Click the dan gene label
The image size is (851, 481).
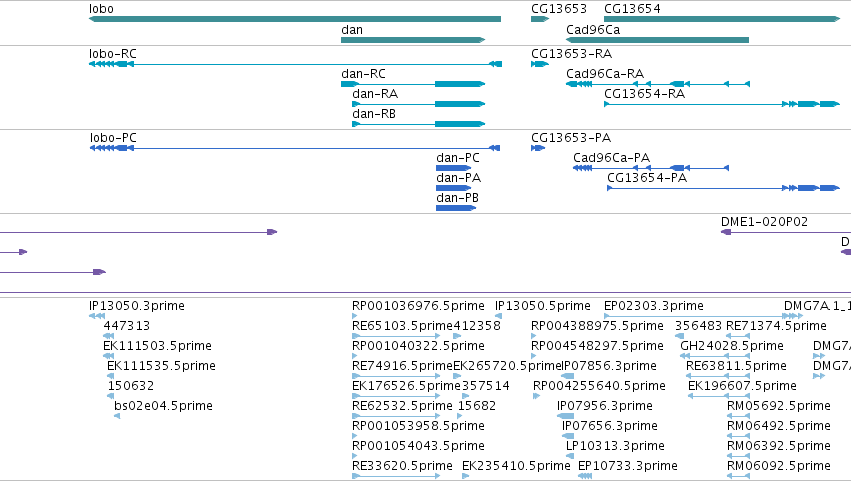[x=352, y=30]
